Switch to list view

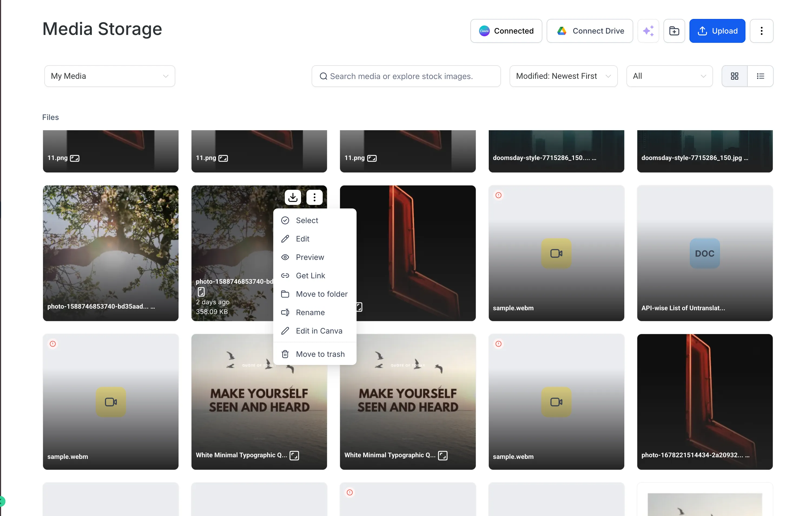click(760, 76)
